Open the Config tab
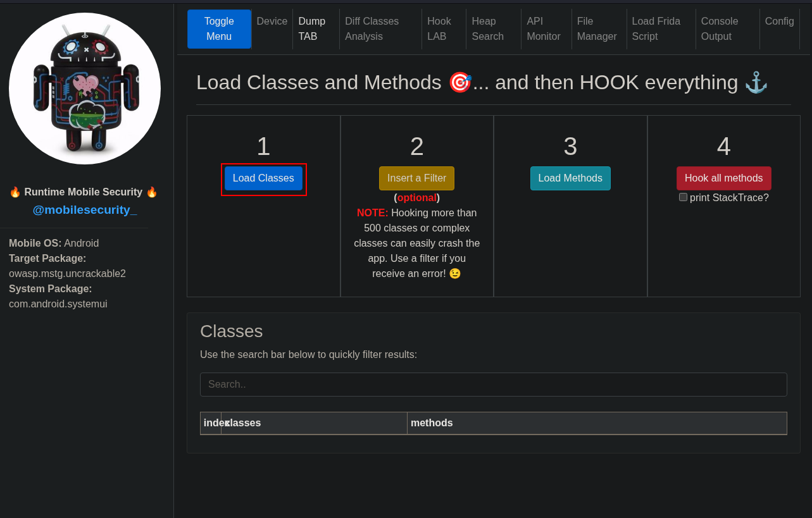Screen dimensions: 812x518 coord(779,22)
